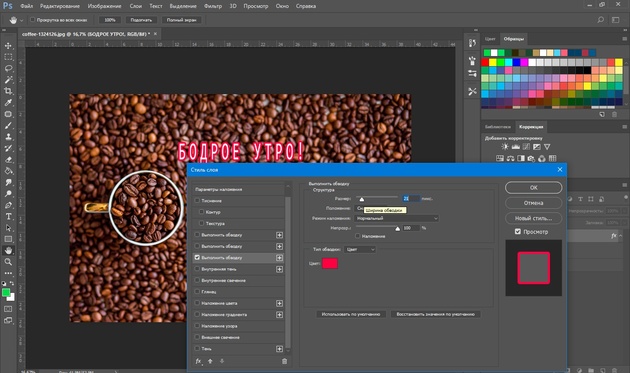Click Восстановить значения по умолчанию button
Viewport: 630px width, 373px height.
(x=436, y=314)
